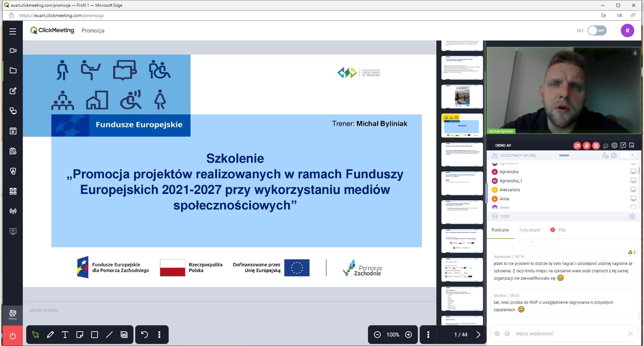This screenshot has width=644, height=346.
Task: Add attachment with the plus icon in chat
Action: 497,334
